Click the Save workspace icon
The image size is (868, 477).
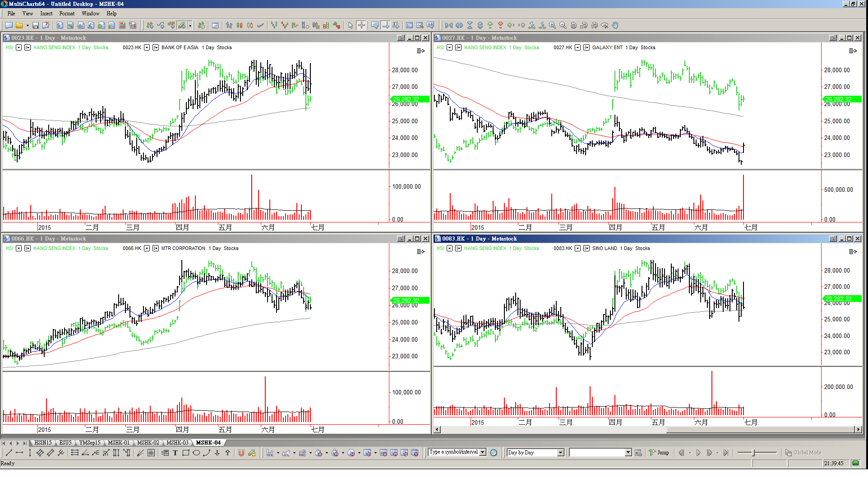tap(36, 26)
